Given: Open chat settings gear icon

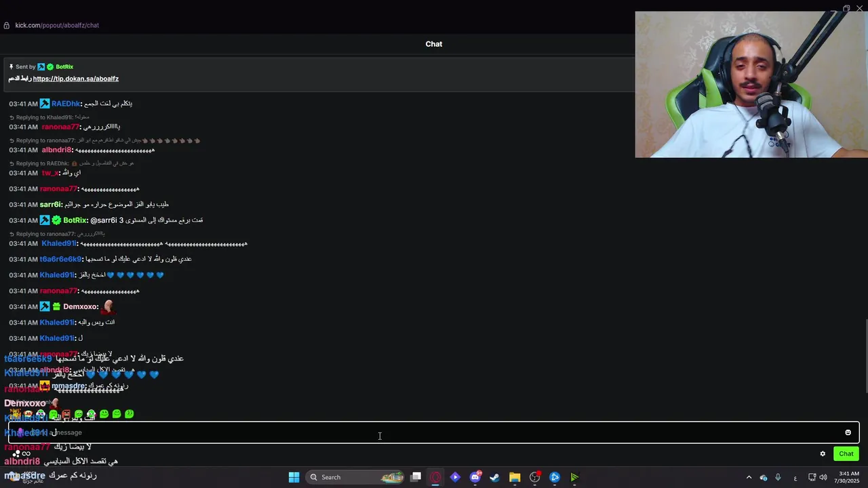Looking at the screenshot, I should point(823,454).
